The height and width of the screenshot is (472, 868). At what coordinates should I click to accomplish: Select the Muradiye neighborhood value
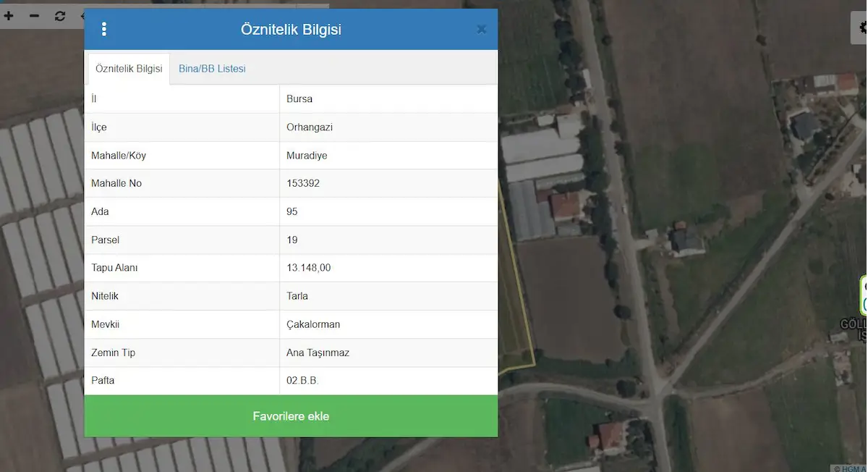tap(388, 155)
